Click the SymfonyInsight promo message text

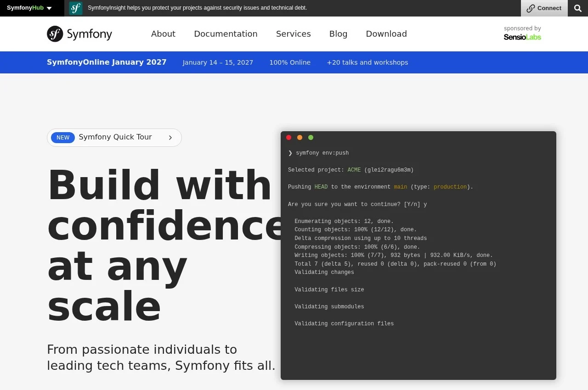pyautogui.click(x=198, y=8)
